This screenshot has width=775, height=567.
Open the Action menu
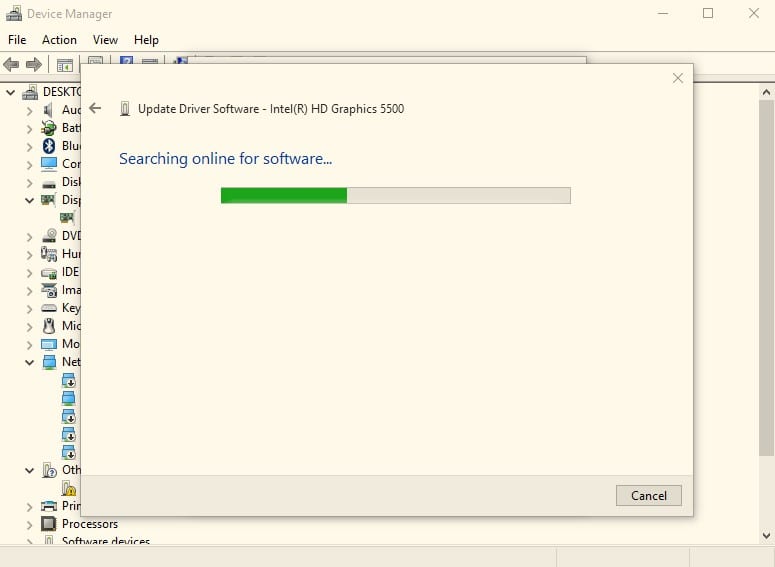click(x=59, y=40)
